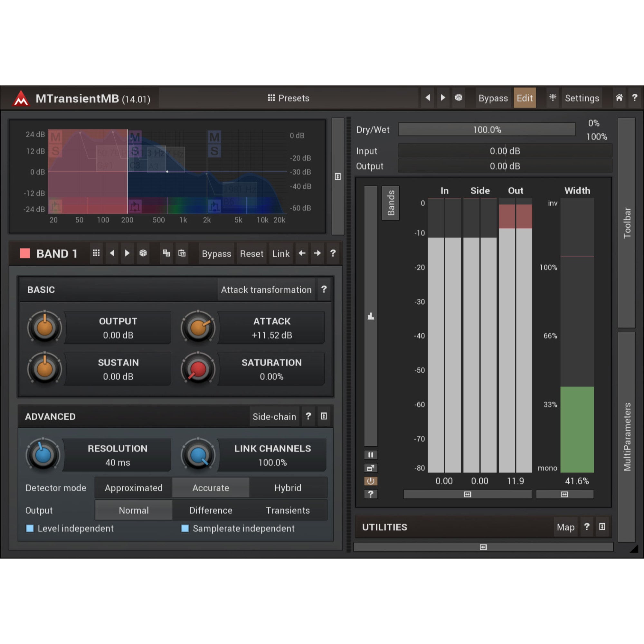Move to next band with right arrow

coord(317,253)
